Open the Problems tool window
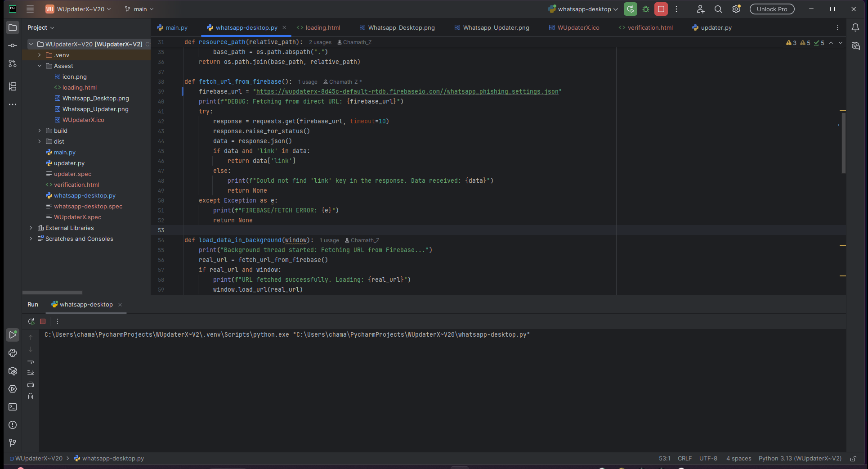Image resolution: width=868 pixels, height=469 pixels. [13, 425]
